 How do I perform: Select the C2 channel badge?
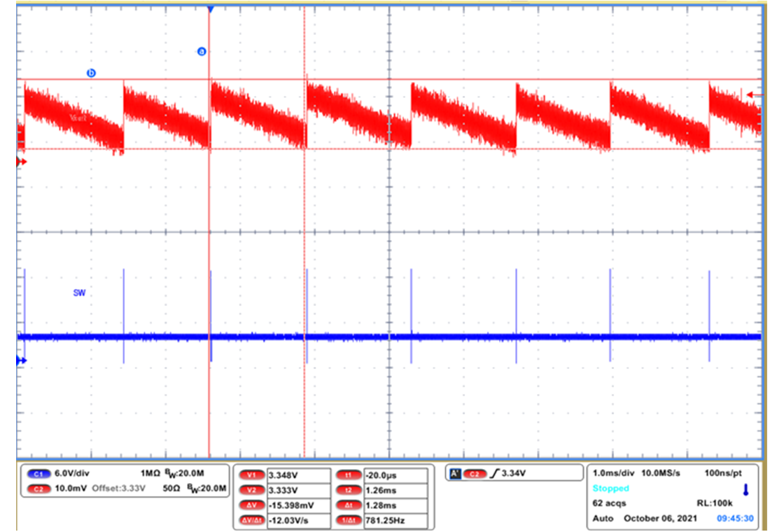38,489
